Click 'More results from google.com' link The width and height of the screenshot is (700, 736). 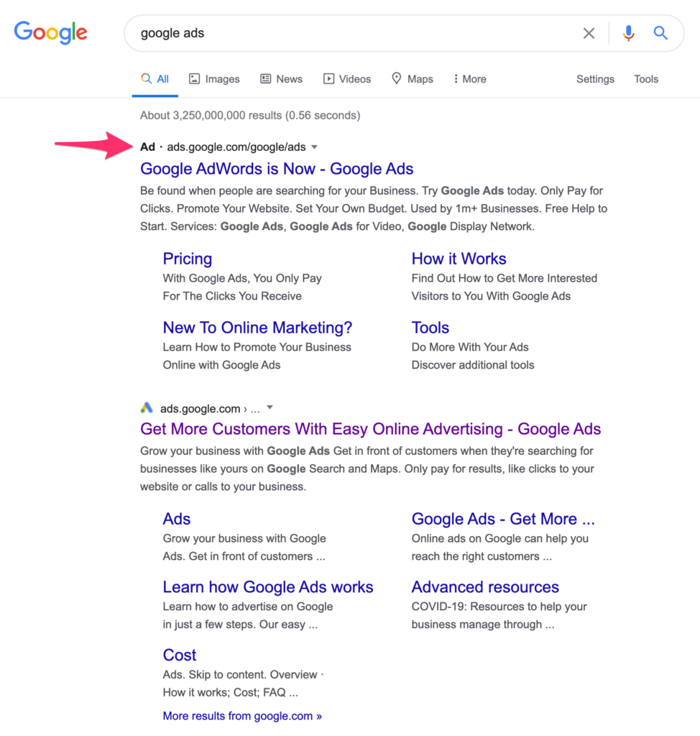click(242, 716)
